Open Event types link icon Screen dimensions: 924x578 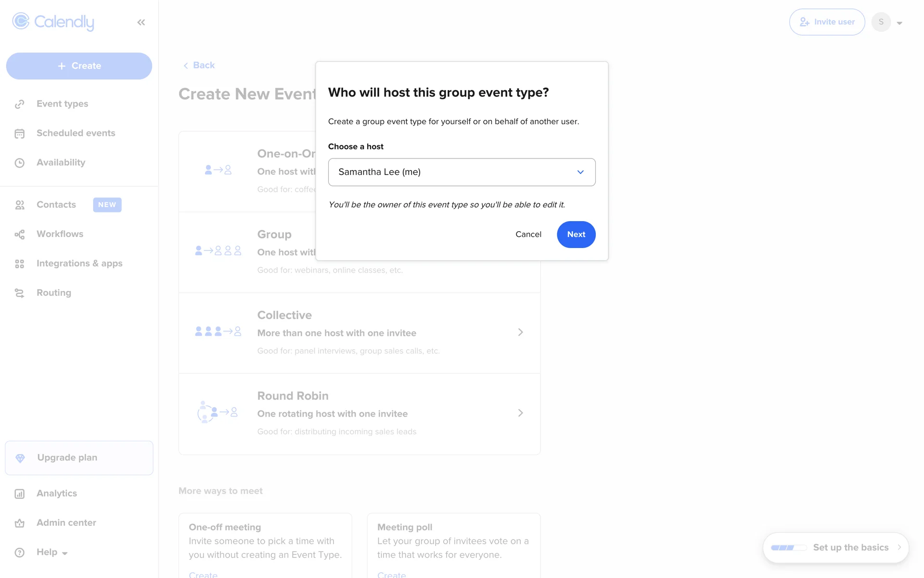20,104
